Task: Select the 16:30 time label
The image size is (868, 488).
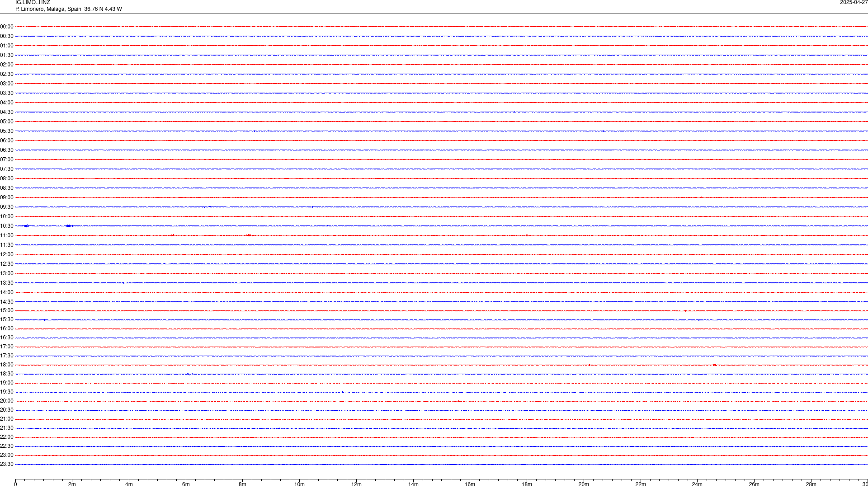Action: pyautogui.click(x=7, y=338)
